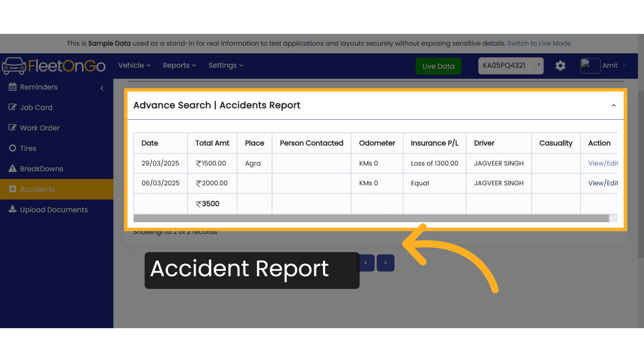Click the table horizontal scrollbar
This screenshot has height=362, width=644.
click(371, 218)
